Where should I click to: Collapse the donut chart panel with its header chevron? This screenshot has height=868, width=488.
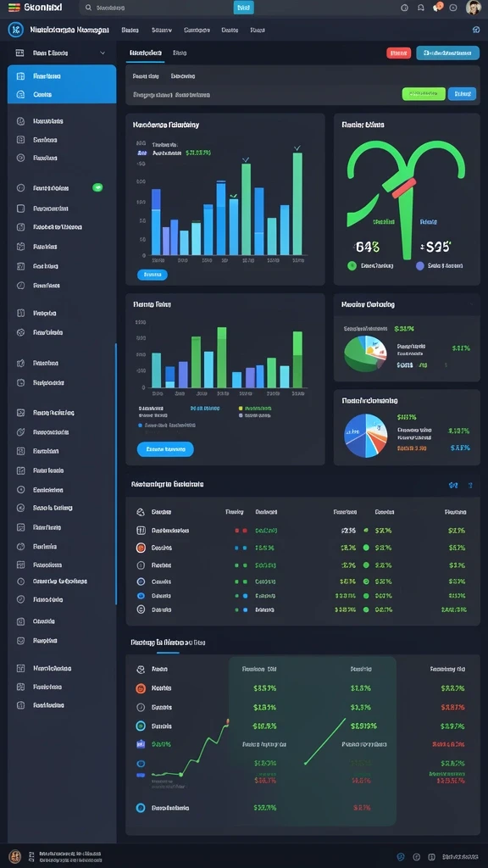[x=471, y=304]
